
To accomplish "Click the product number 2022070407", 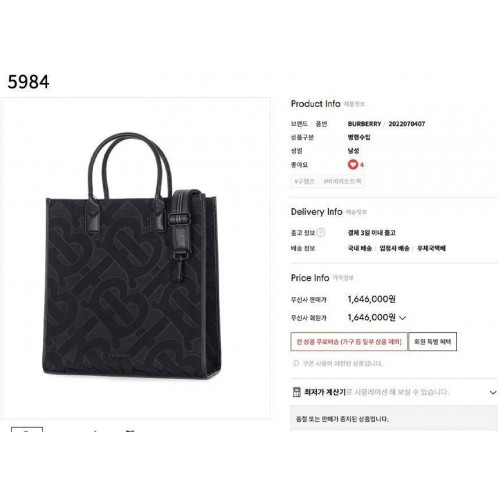I will coord(407,124).
